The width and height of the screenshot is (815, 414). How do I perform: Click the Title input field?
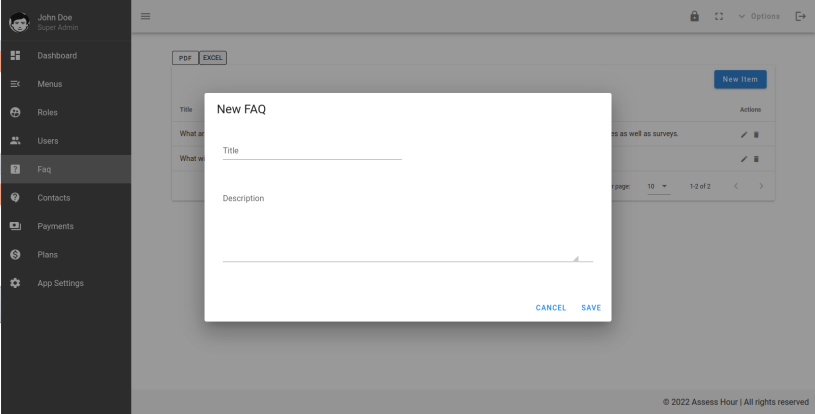311,151
